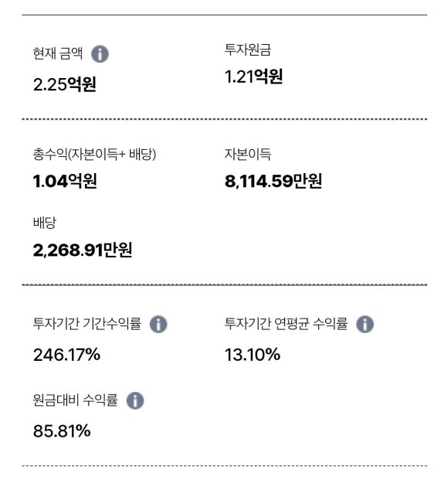The image size is (448, 480).
Task: Select the 2.25억원 current amount value
Action: point(65,84)
